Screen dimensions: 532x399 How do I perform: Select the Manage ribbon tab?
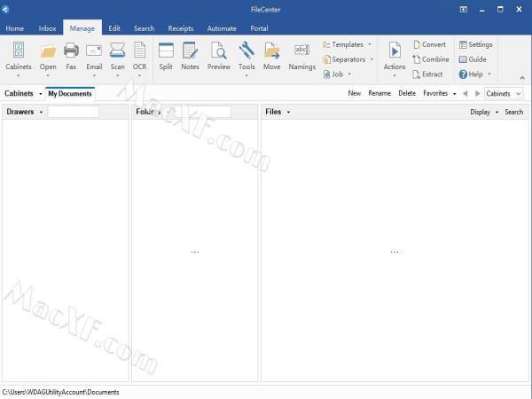coord(82,28)
